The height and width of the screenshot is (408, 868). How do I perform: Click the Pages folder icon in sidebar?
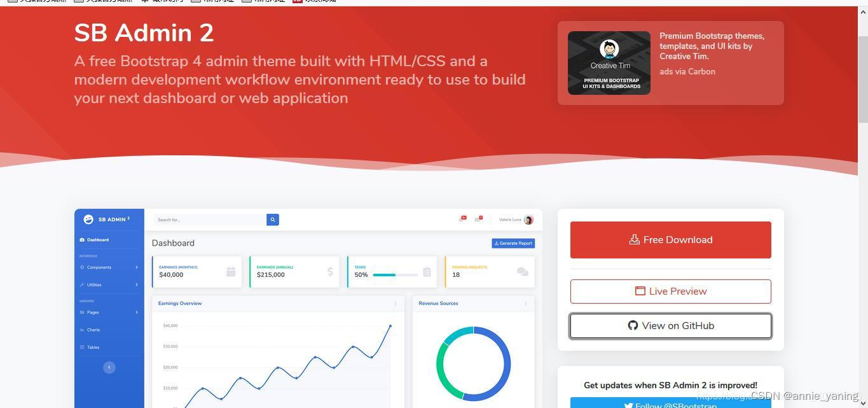[x=82, y=312]
